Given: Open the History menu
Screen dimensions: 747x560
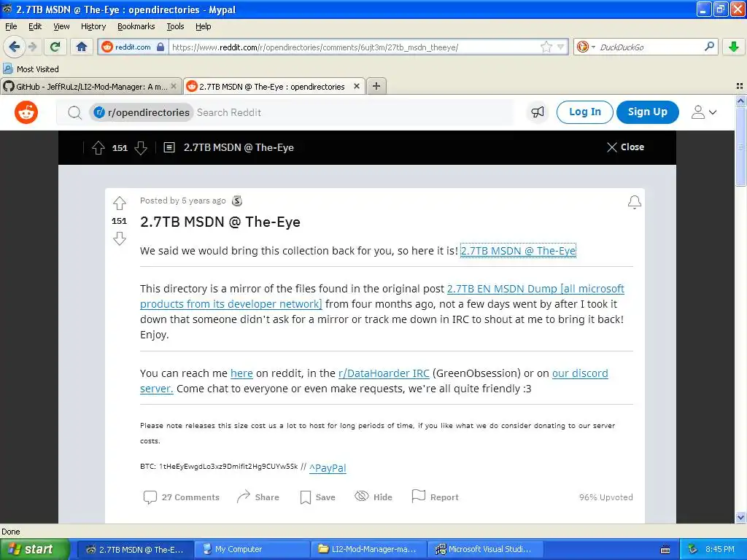Looking at the screenshot, I should point(93,26).
